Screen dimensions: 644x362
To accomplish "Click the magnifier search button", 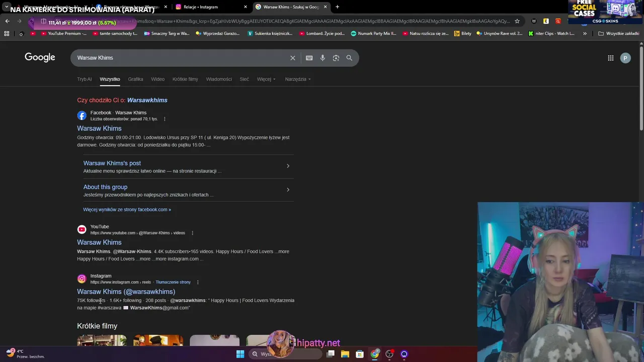I will (x=349, y=58).
